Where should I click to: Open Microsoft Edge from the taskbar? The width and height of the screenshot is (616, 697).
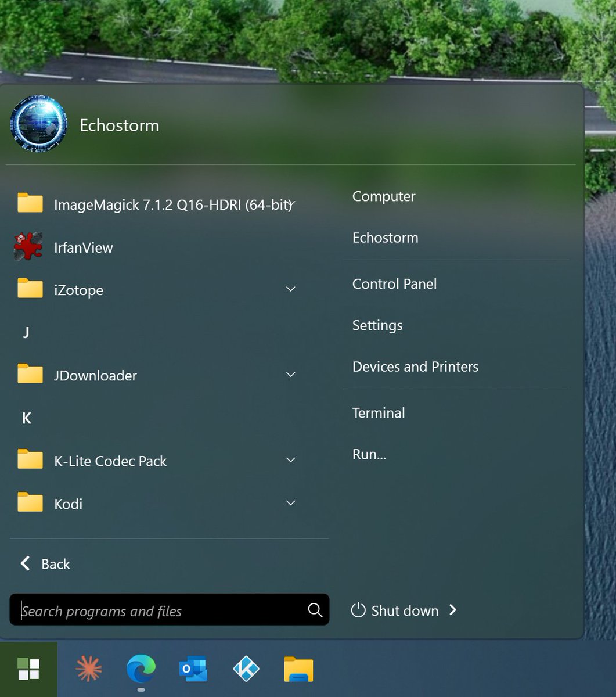(141, 669)
